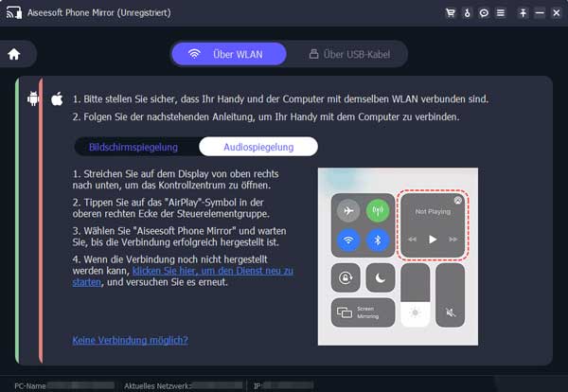
Task: Click the key icon to register
Action: 468,14
